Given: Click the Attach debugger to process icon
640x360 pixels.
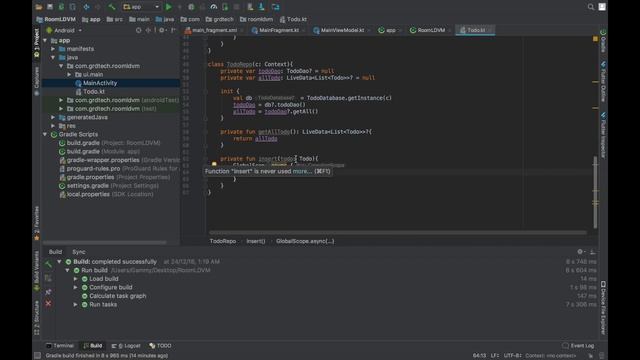Looking at the screenshot, I should [225, 7].
